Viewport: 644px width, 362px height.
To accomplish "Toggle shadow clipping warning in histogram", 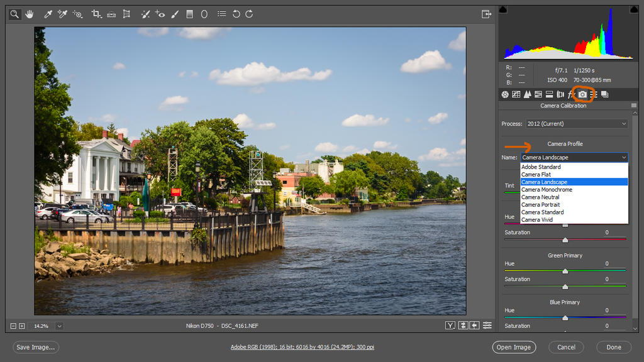I will coord(503,10).
